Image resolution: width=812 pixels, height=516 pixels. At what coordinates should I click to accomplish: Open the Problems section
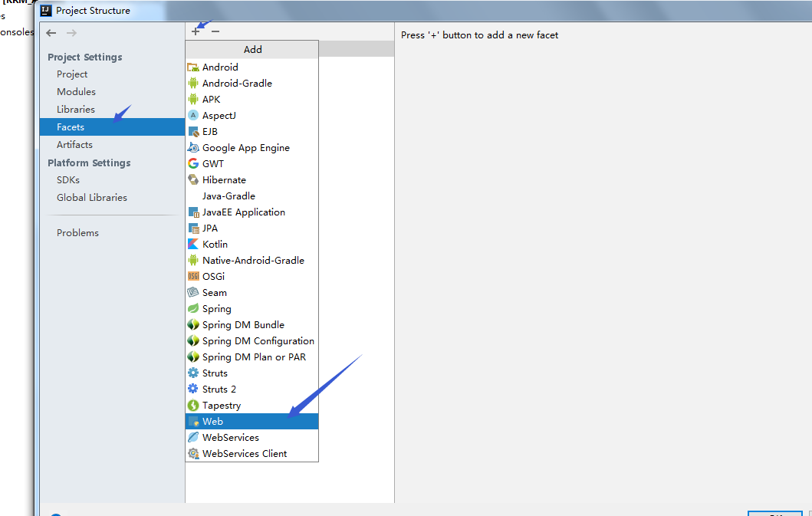tap(77, 233)
